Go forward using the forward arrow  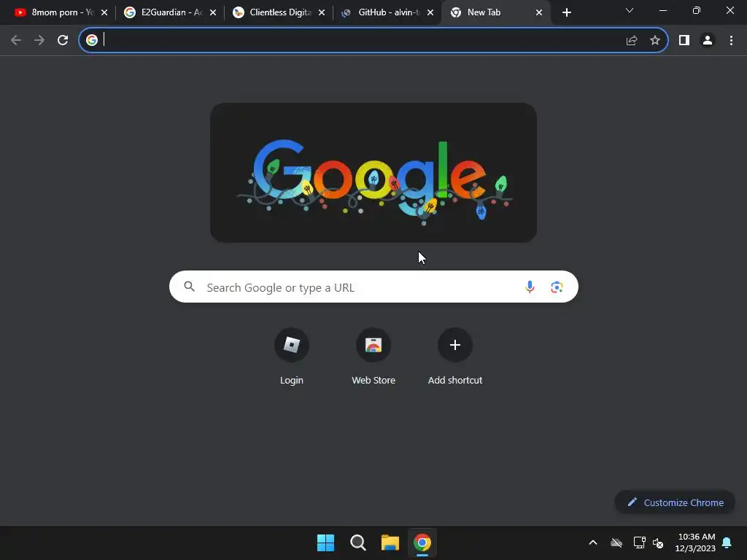[39, 41]
